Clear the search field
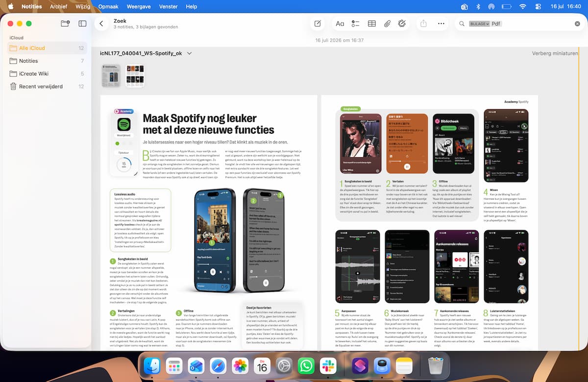588x382 pixels. (x=577, y=24)
